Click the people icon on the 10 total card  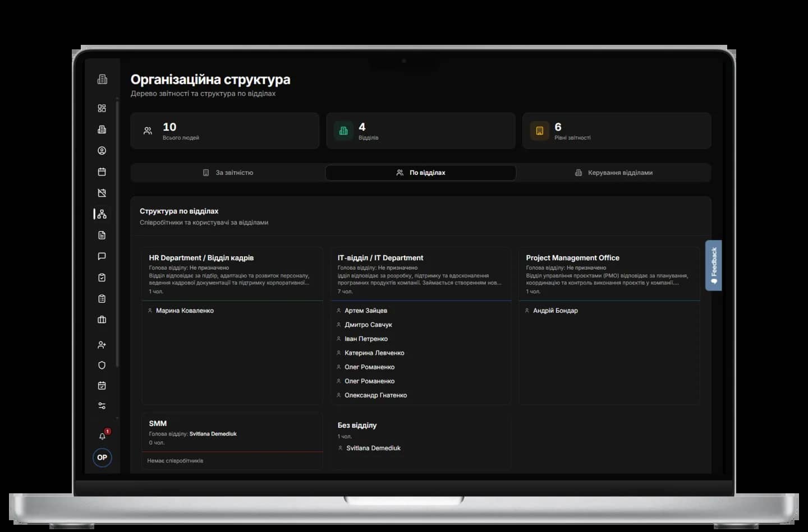[148, 131]
